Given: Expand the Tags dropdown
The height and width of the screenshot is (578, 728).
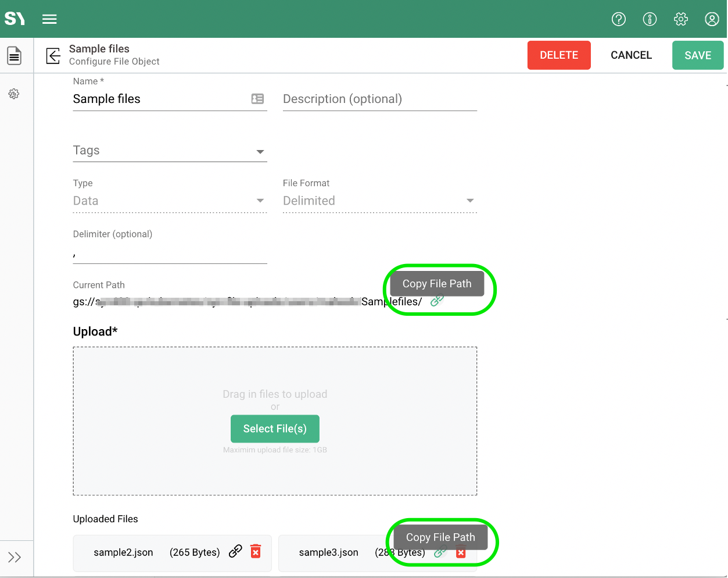Looking at the screenshot, I should [260, 151].
